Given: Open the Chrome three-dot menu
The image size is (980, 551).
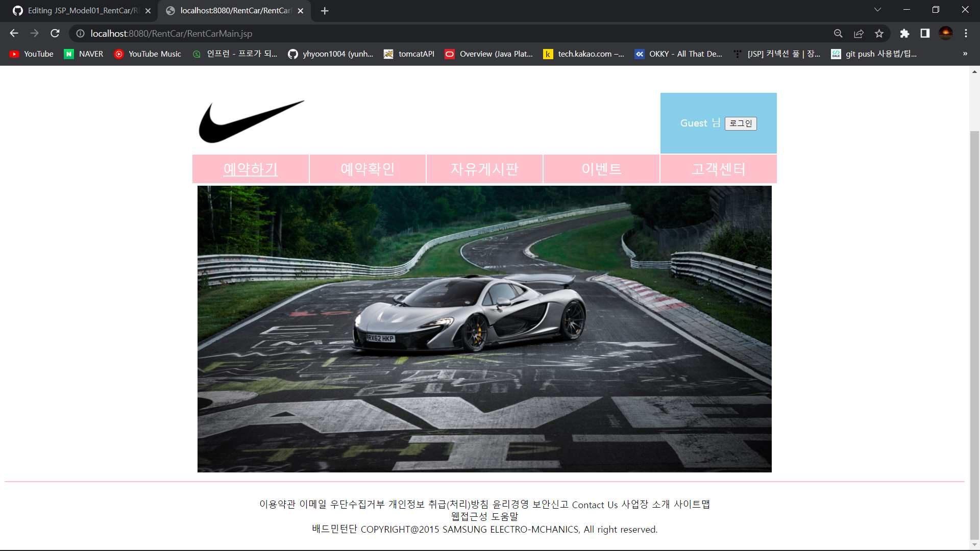Looking at the screenshot, I should coord(966,33).
